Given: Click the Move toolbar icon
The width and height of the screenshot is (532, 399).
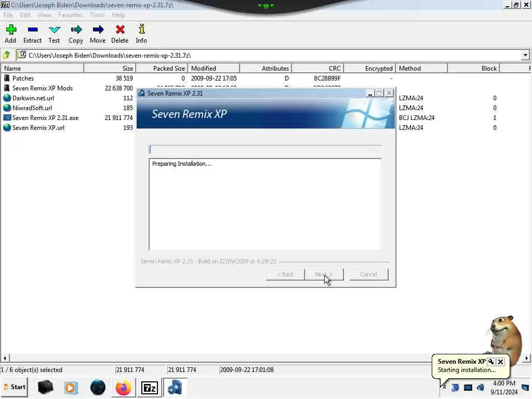Looking at the screenshot, I should click(x=98, y=30).
